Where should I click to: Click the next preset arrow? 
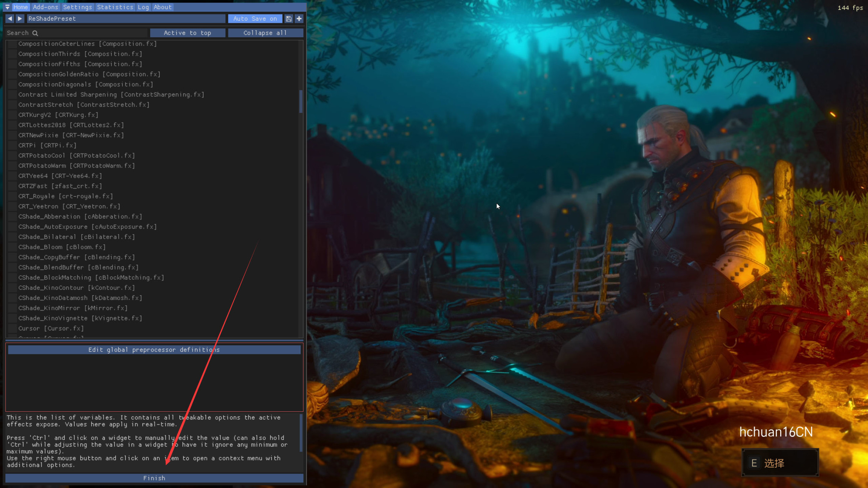click(x=20, y=18)
